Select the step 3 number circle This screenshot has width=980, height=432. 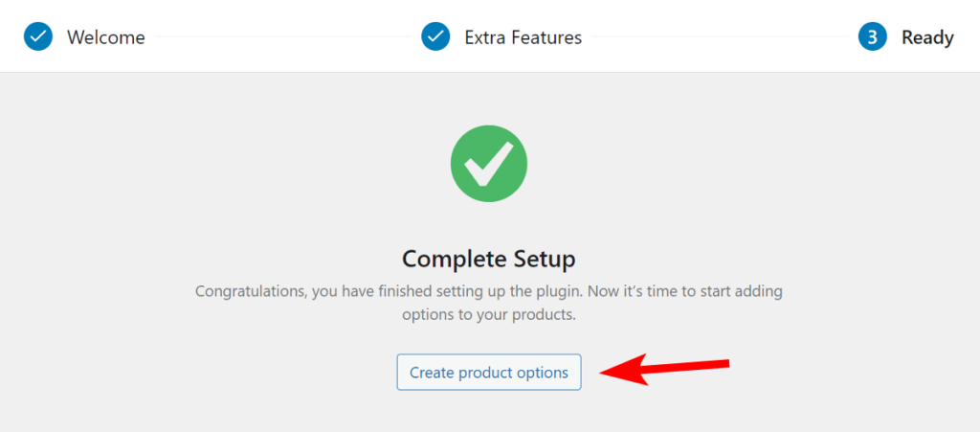(873, 37)
